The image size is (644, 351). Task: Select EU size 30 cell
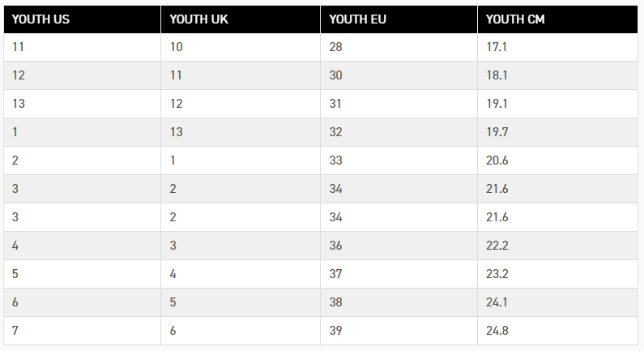[x=399, y=75]
